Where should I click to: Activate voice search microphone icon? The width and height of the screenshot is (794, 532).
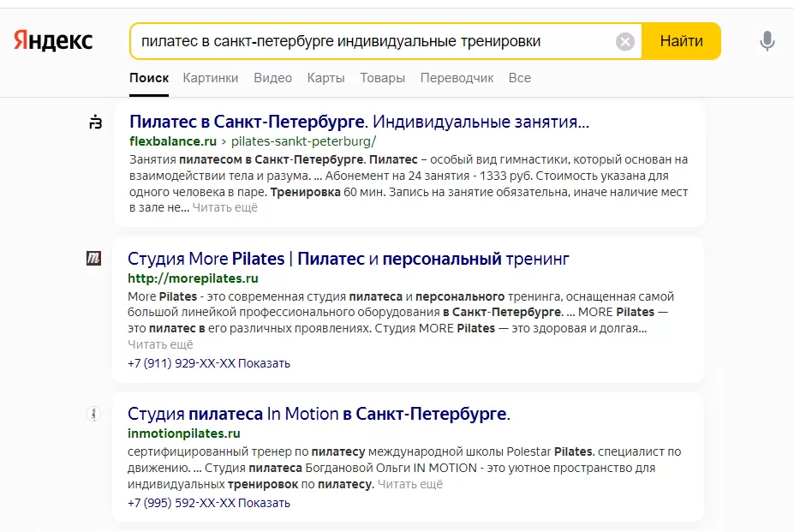tap(767, 41)
